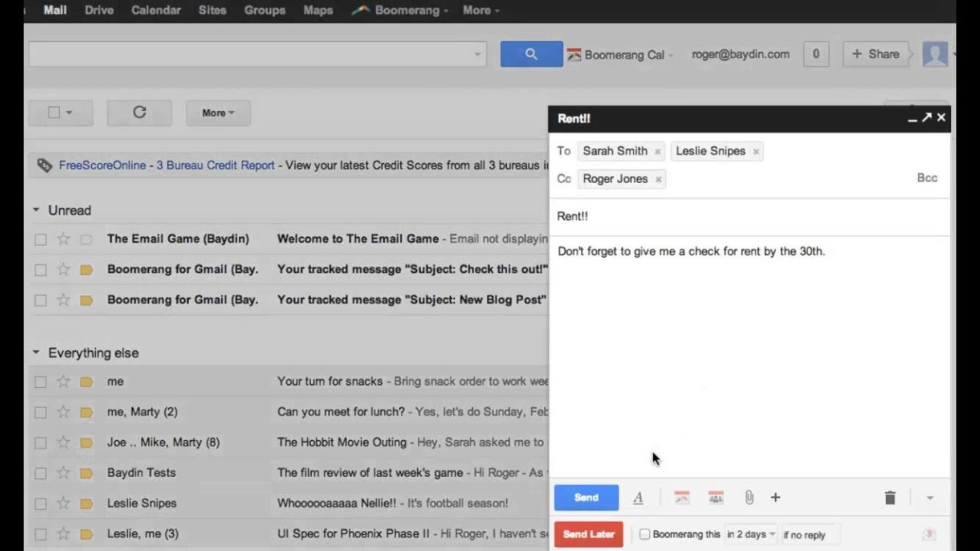The image size is (980, 551).
Task: Open the Boomerang menu in top bar
Action: click(x=400, y=10)
